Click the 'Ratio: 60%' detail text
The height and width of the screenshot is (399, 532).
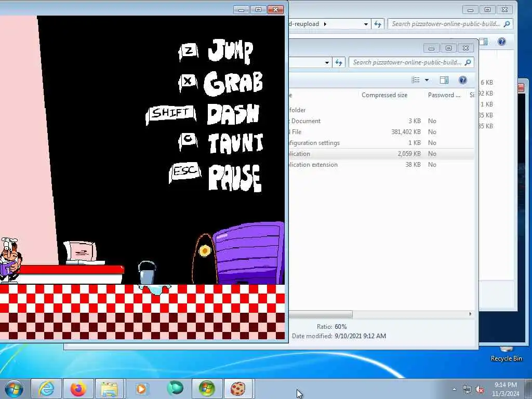click(331, 326)
